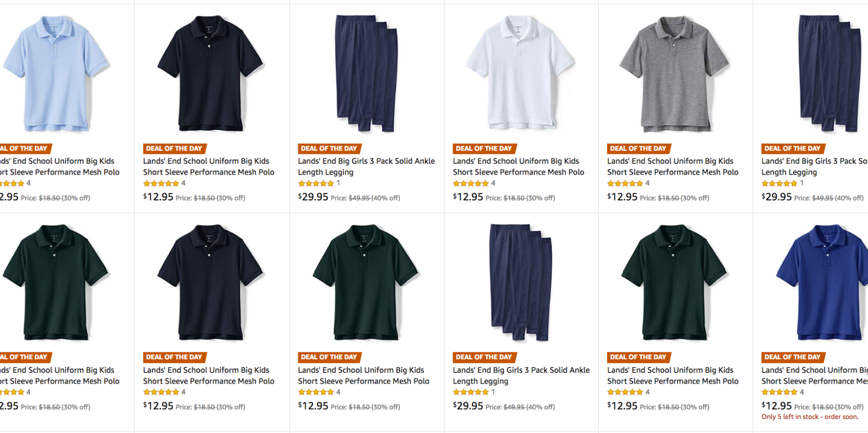Image resolution: width=868 pixels, height=433 pixels.
Task: Click the DEAL OF THE DAY badge on navy polo
Action: 174,148
